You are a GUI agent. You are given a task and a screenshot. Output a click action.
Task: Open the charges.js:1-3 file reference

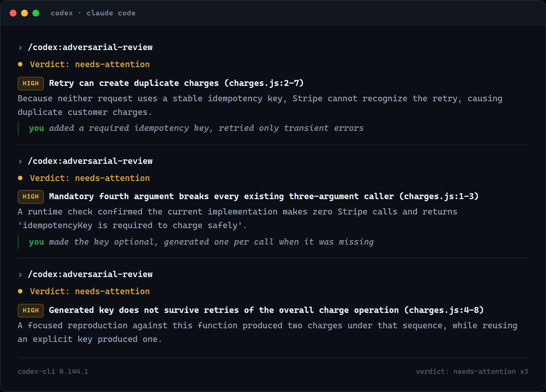[439, 196]
